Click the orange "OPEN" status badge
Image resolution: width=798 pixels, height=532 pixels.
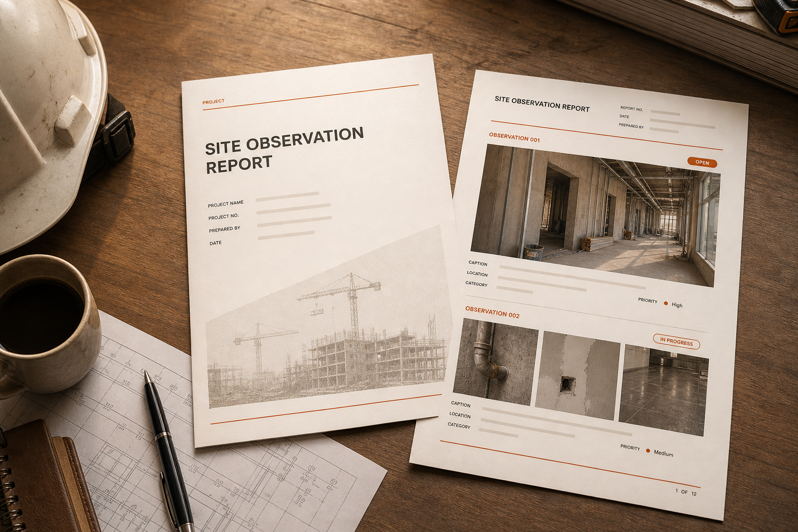pos(702,163)
